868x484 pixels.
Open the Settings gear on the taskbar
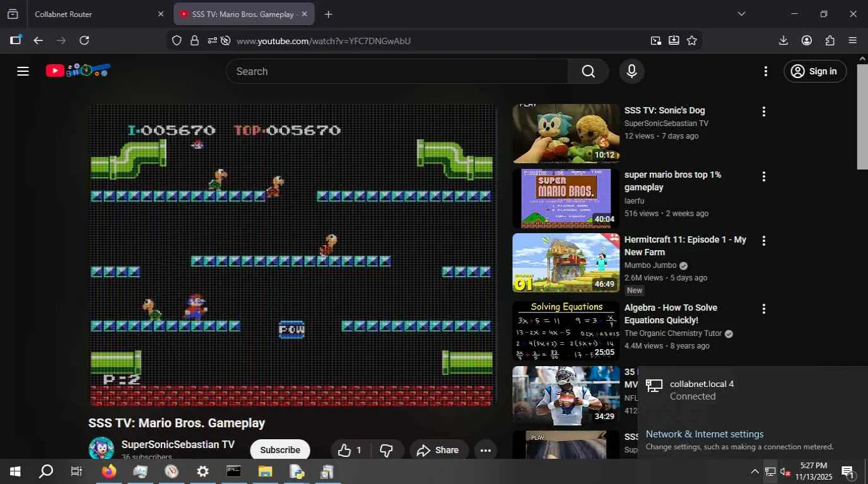[x=202, y=471]
